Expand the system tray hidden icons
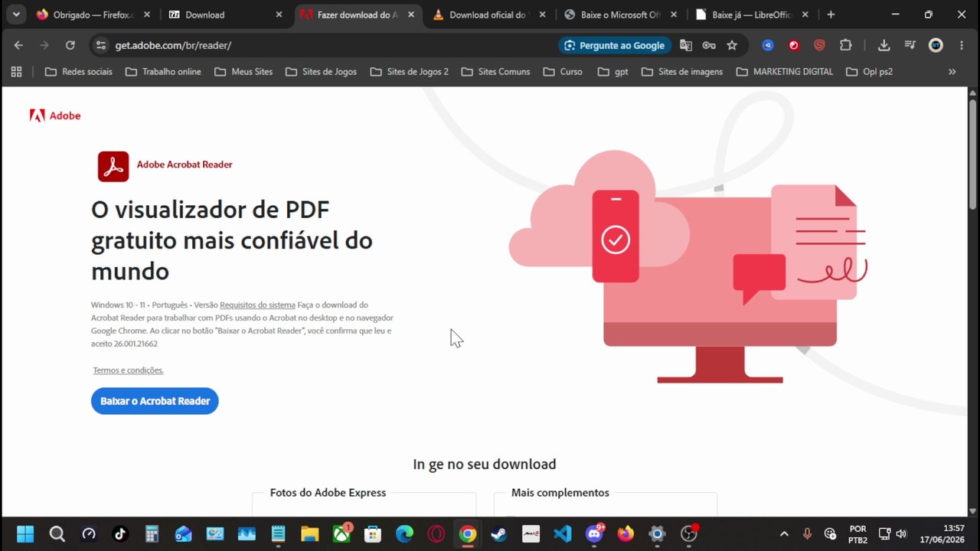 (784, 533)
